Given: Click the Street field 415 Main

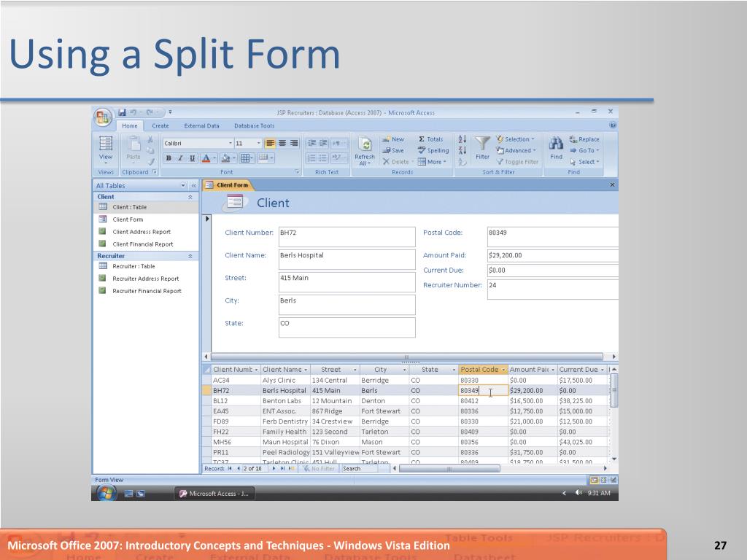Looking at the screenshot, I should click(347, 282).
